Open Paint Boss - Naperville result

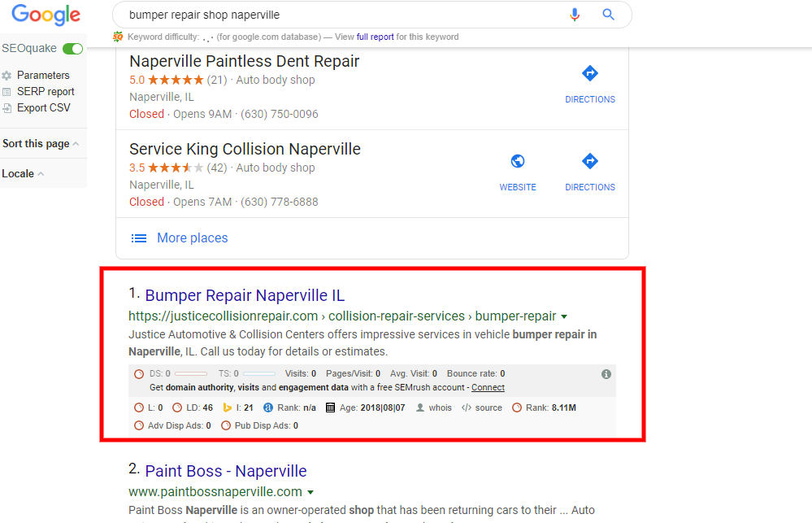pos(226,471)
